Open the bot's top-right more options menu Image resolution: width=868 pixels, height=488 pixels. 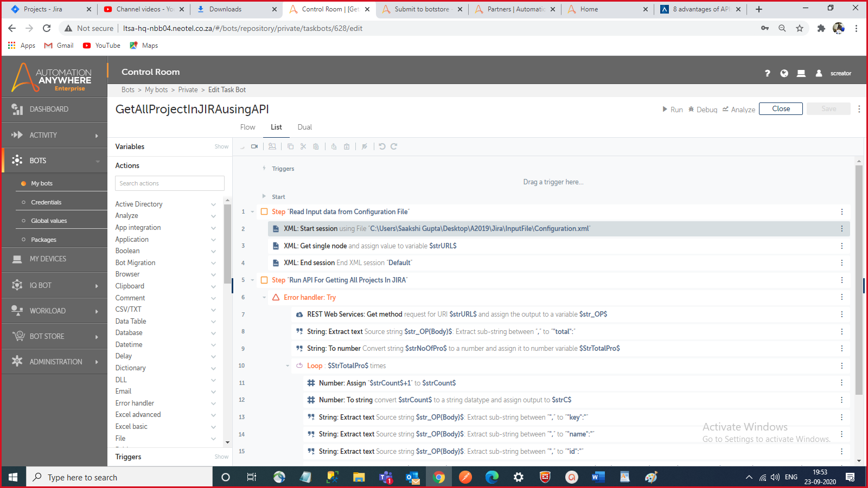[859, 109]
